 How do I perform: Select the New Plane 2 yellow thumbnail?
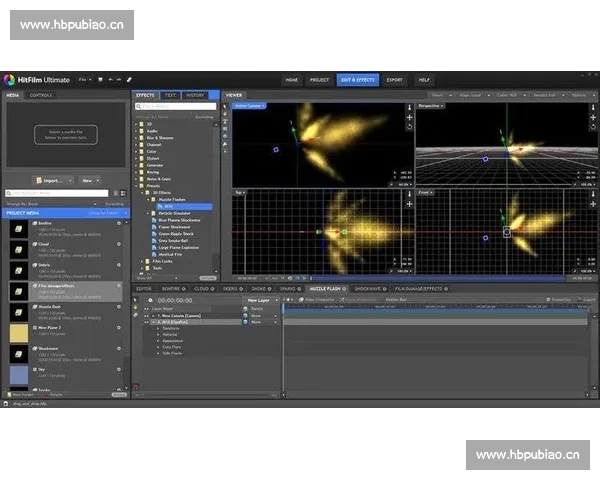click(x=19, y=332)
